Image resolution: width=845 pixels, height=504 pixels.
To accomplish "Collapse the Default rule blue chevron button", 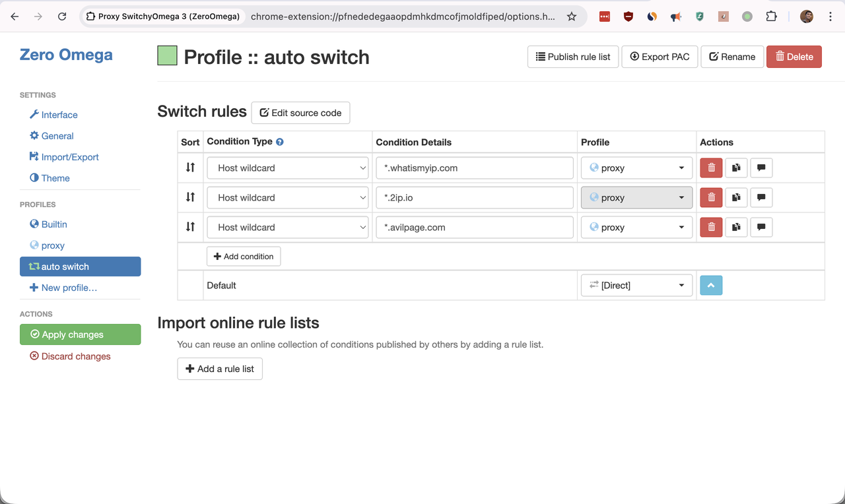I will pos(711,286).
